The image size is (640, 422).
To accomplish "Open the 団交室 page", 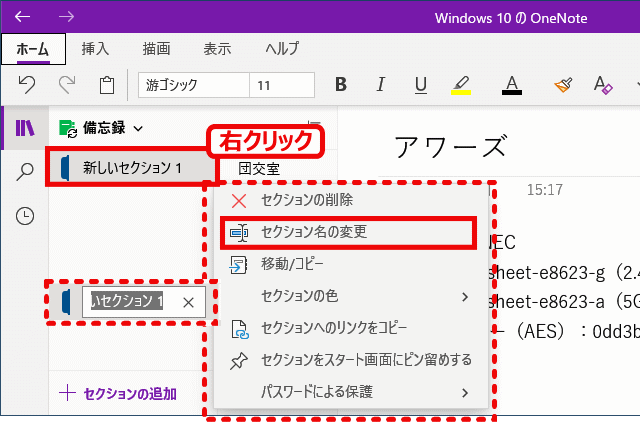I will pyautogui.click(x=259, y=169).
